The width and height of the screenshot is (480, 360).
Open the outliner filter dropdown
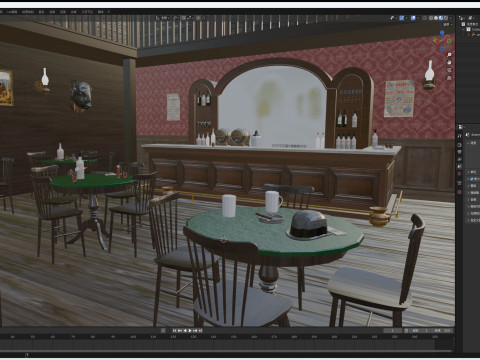coord(471,18)
